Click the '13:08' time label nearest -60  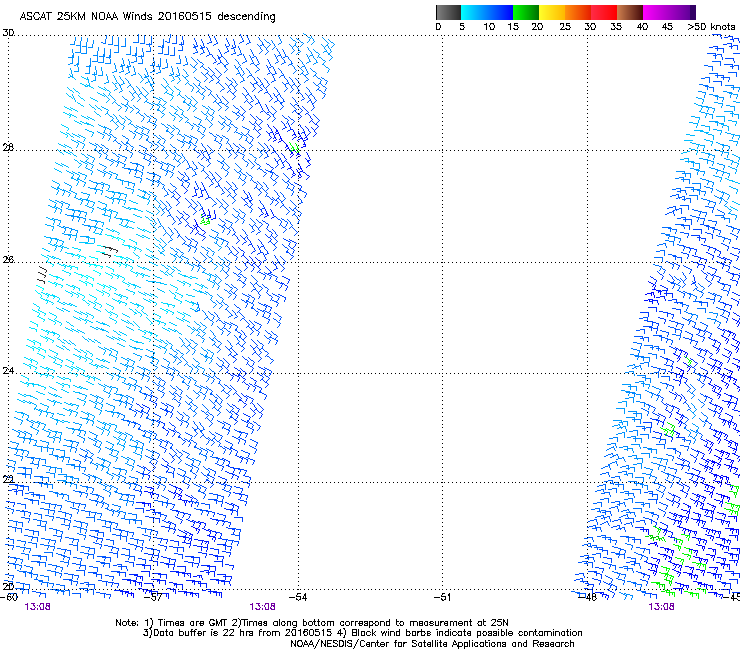(x=37, y=607)
